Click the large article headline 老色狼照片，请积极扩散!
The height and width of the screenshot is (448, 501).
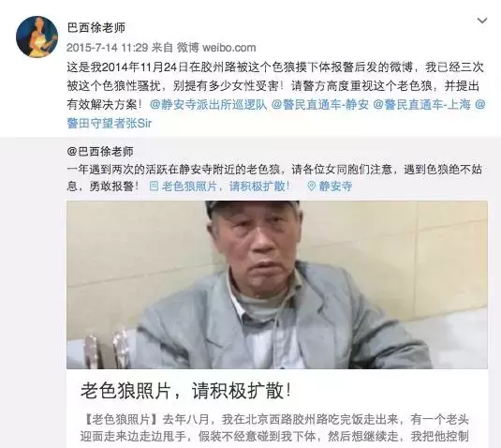[x=185, y=391]
